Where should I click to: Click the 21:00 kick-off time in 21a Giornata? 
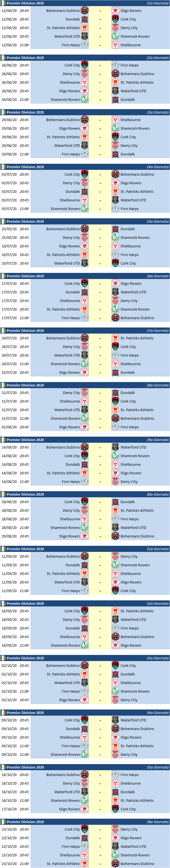click(24, 45)
